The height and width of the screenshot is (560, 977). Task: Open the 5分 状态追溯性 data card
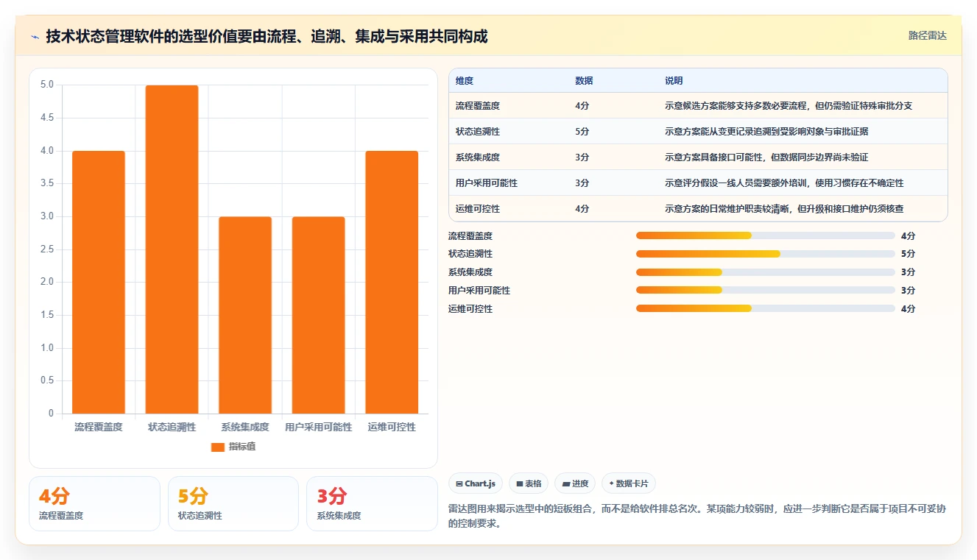pos(233,503)
